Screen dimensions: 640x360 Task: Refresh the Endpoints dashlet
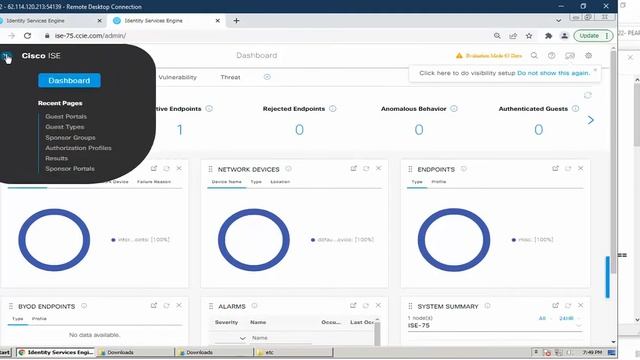[x=568, y=168]
